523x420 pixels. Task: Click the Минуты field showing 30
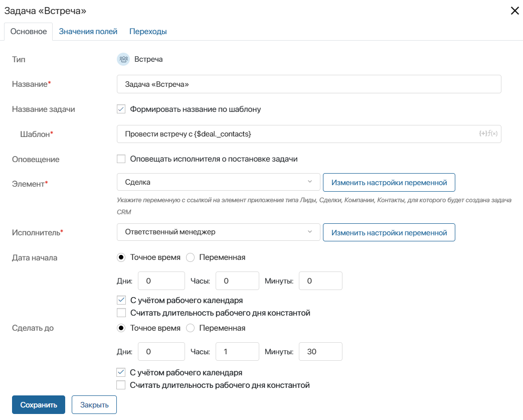tap(320, 352)
